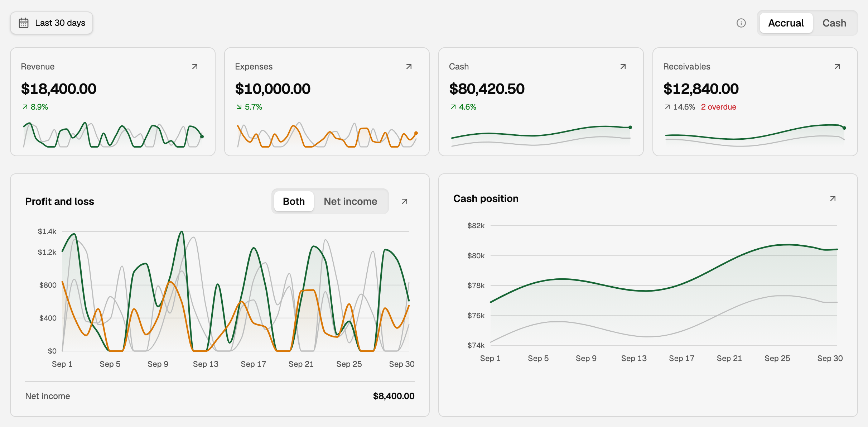Click the 2 overdue link

click(x=718, y=107)
